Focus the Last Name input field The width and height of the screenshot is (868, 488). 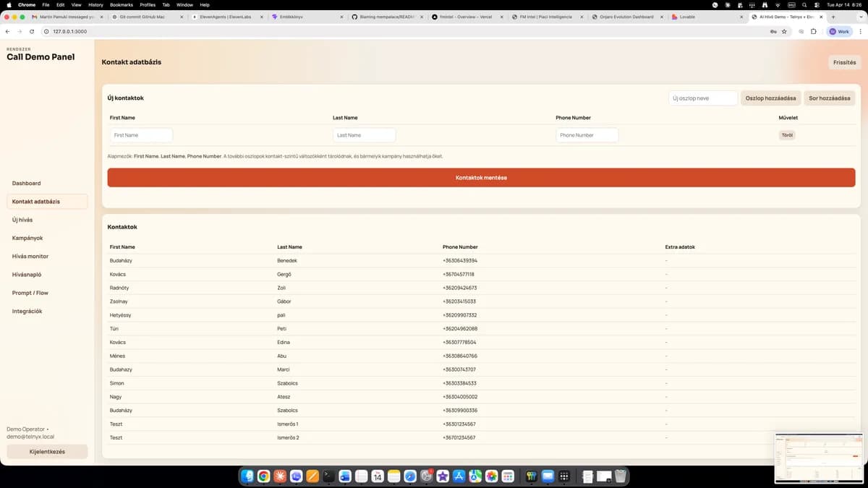pos(364,135)
